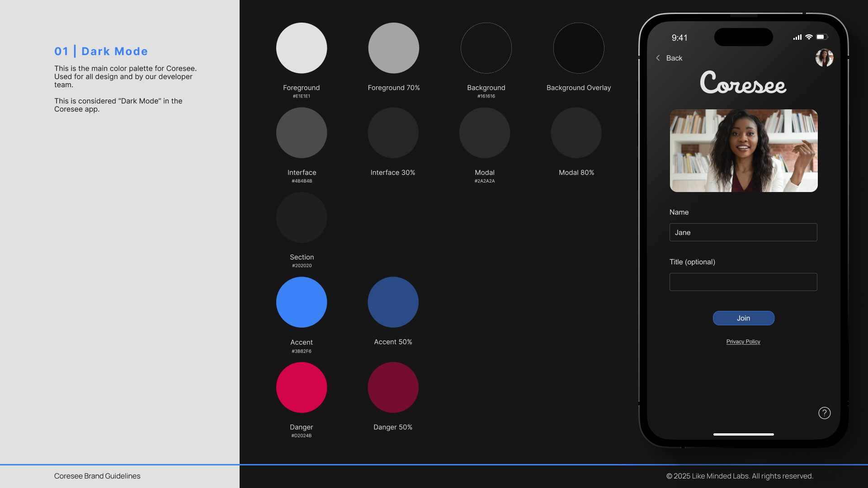Click the Back text label
This screenshot has height=488, width=868.
[x=674, y=58]
